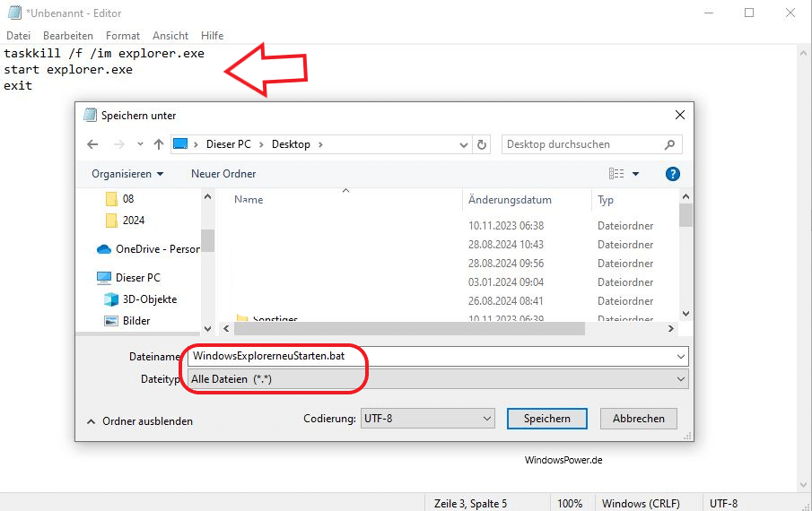The image size is (812, 511).
Task: Click the Speichern button
Action: (546, 419)
